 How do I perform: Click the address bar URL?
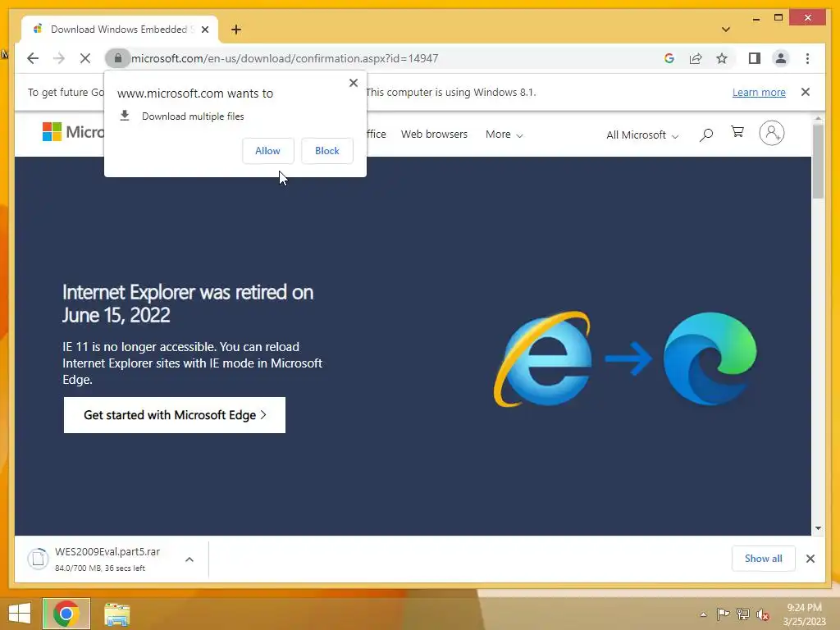[285, 58]
